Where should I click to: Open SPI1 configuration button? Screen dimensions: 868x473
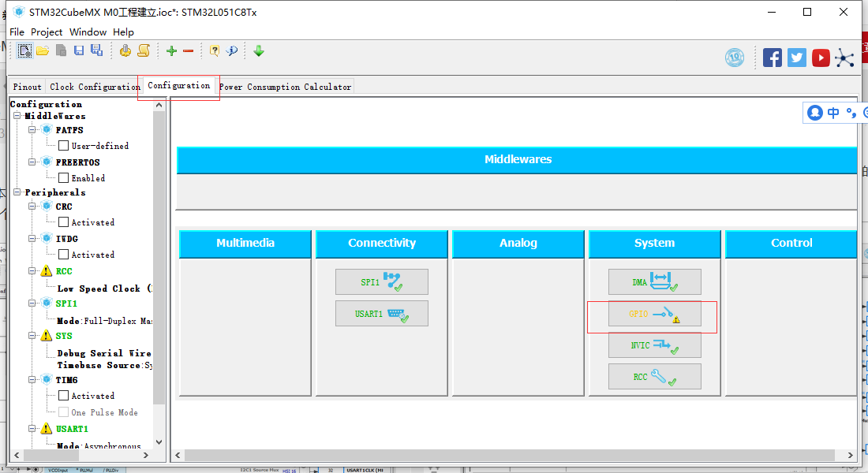click(381, 282)
